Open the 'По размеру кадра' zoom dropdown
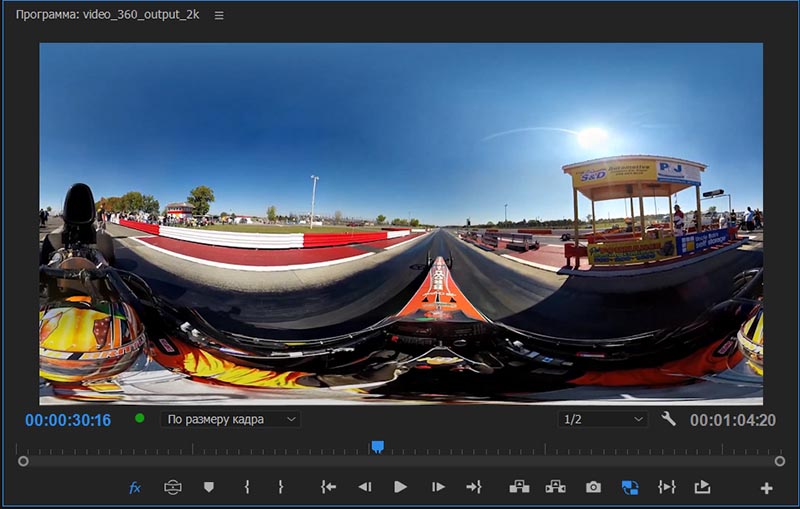The height and width of the screenshot is (509, 800). [230, 420]
